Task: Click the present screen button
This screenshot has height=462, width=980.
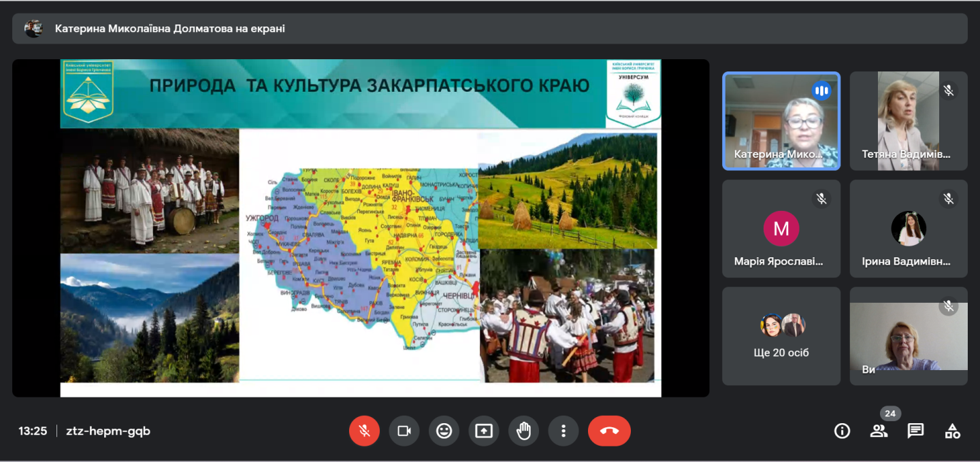Action: coord(484,431)
